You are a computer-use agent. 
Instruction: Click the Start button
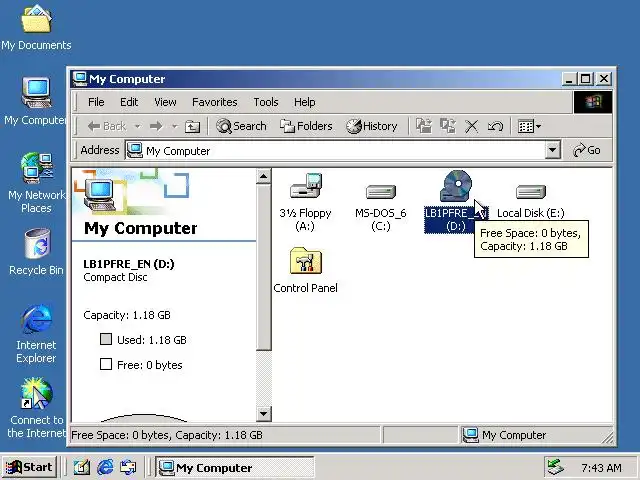point(29,467)
